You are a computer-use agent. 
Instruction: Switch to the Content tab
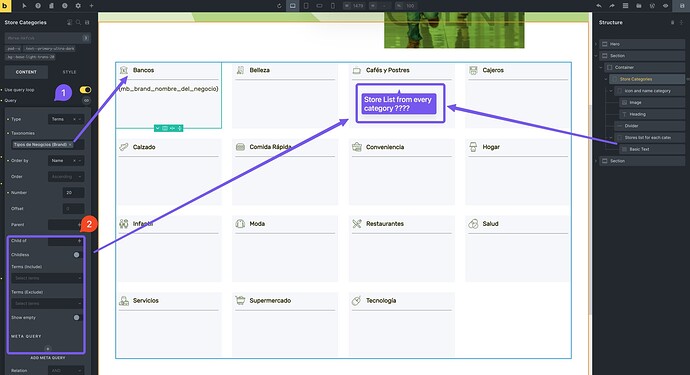pyautogui.click(x=26, y=72)
